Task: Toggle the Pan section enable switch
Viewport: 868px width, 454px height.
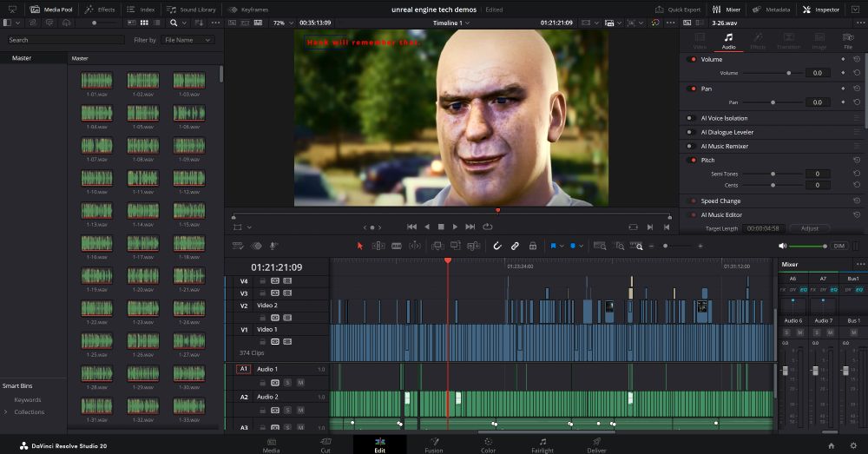Action: [692, 89]
